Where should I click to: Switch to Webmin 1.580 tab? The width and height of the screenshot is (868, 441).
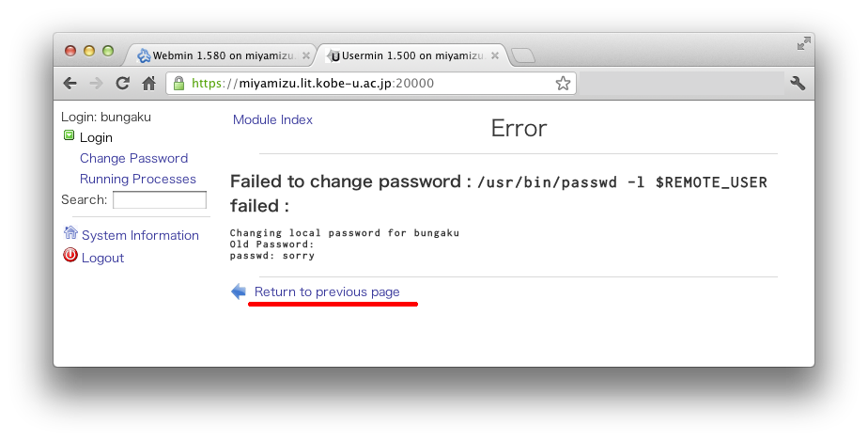pyautogui.click(x=218, y=55)
